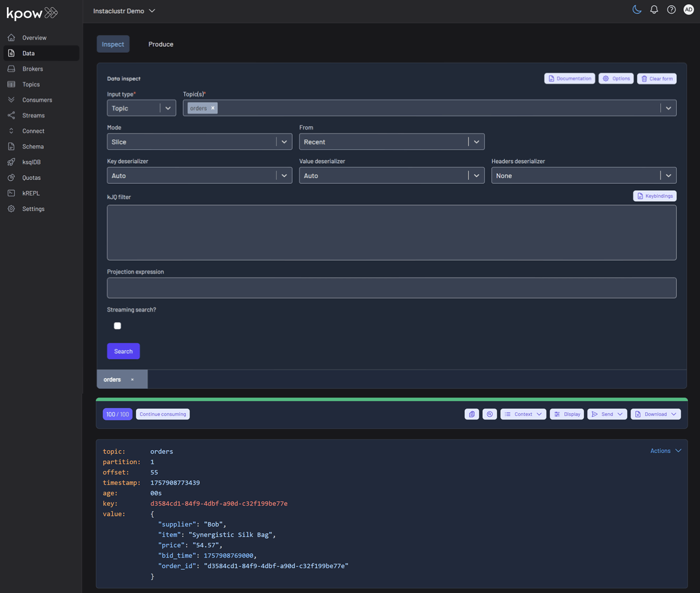Switch to the Produce tab

coord(161,45)
